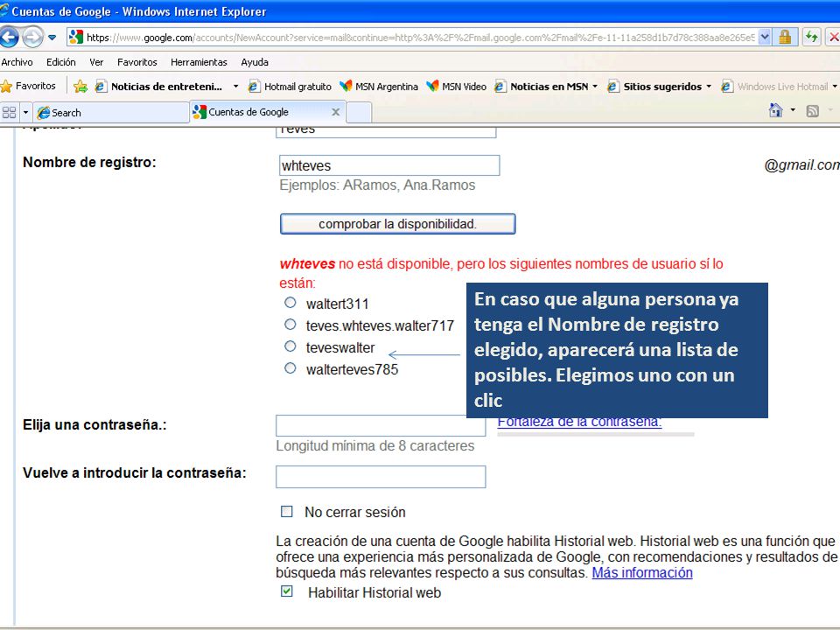Open the recent pages dropdown beside Forward

[x=52, y=38]
